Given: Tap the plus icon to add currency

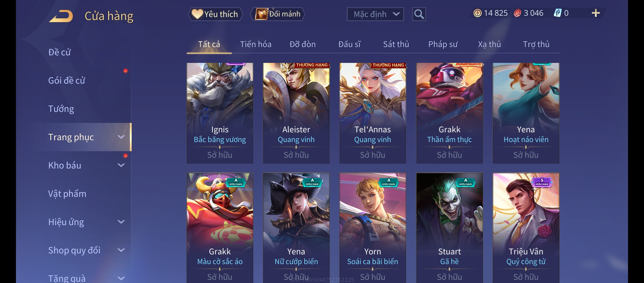Looking at the screenshot, I should (x=596, y=13).
